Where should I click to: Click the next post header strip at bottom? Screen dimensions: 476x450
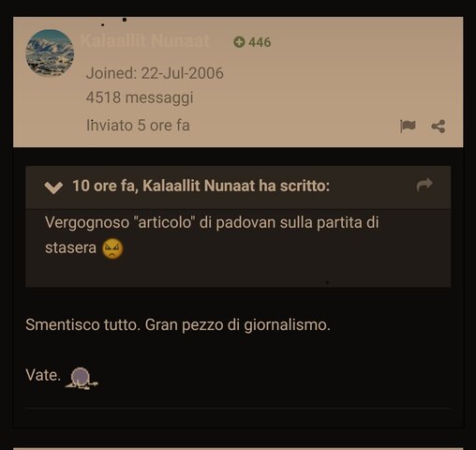(238, 449)
